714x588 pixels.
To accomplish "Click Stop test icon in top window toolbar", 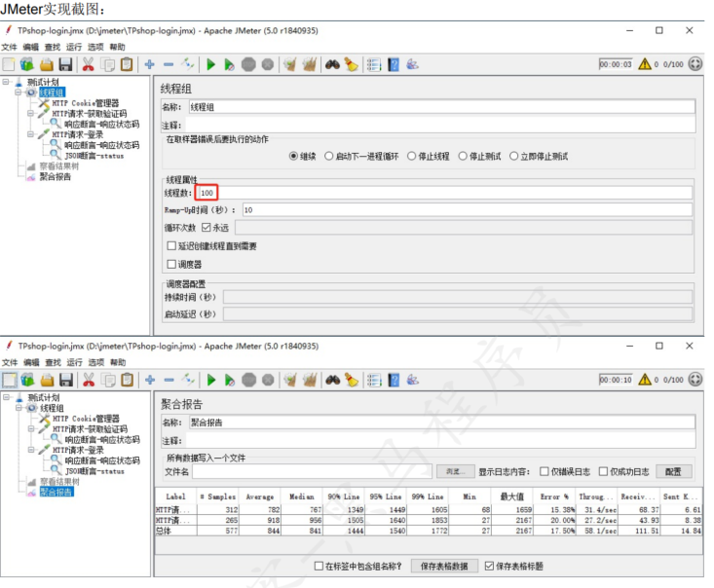I will click(x=248, y=64).
